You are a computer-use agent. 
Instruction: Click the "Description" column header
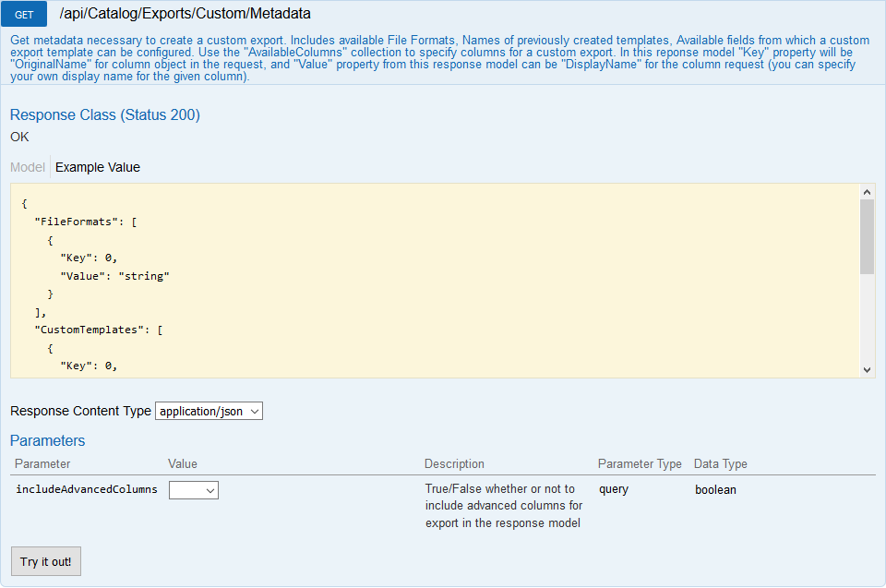[454, 463]
